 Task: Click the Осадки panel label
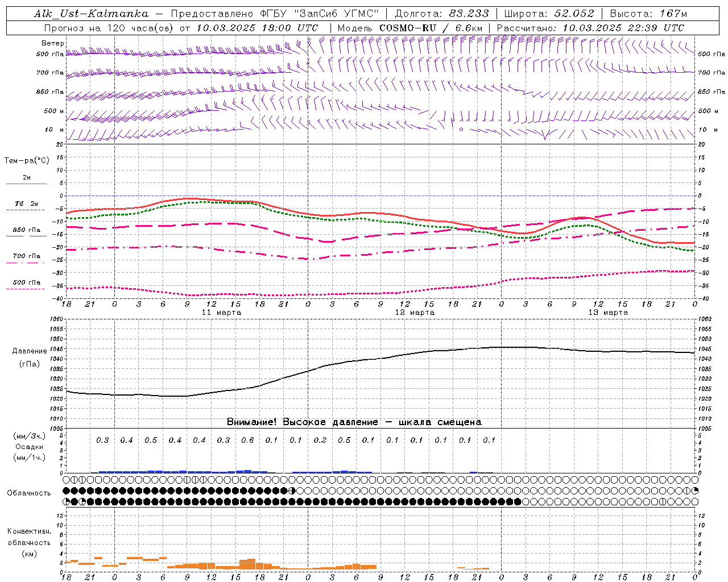coord(29,447)
